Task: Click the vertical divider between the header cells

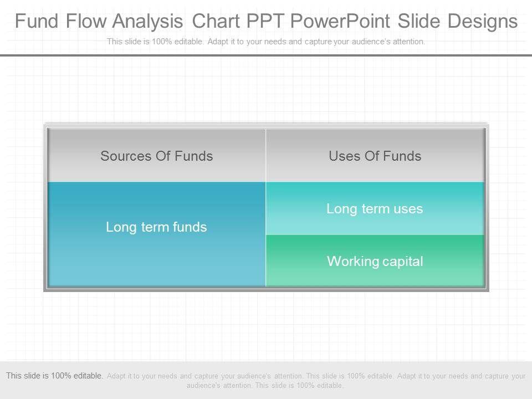Action: (x=266, y=156)
